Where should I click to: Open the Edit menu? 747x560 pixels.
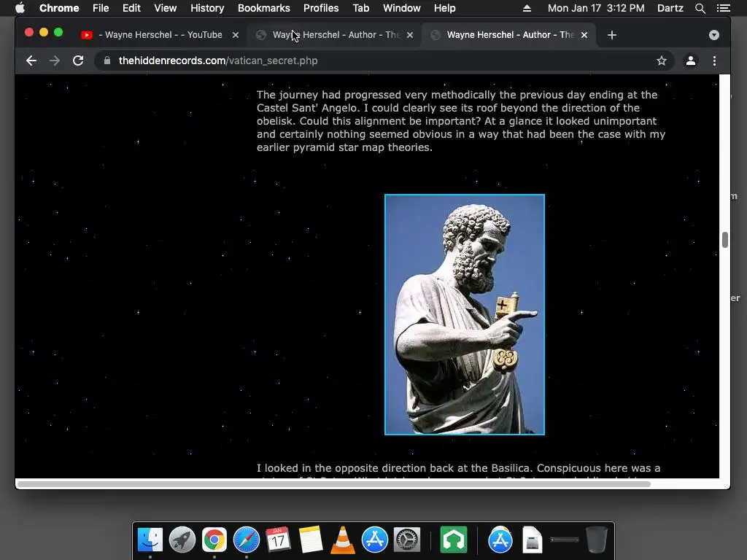click(x=131, y=8)
